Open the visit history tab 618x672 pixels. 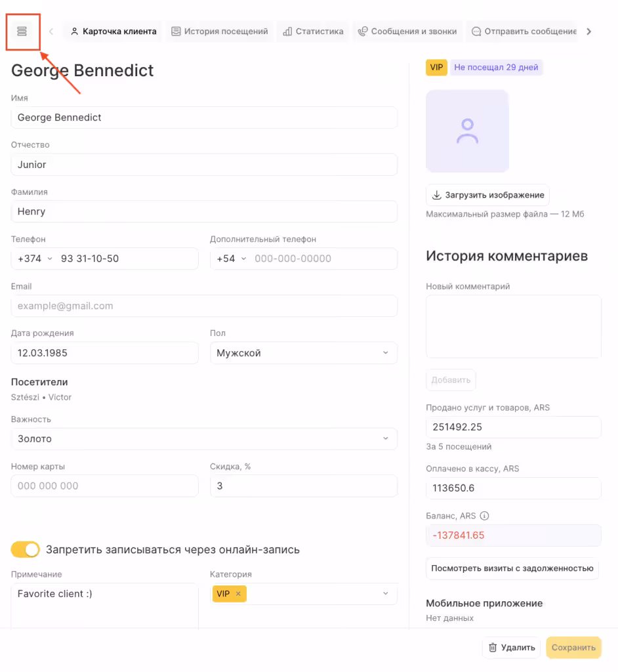219,31
